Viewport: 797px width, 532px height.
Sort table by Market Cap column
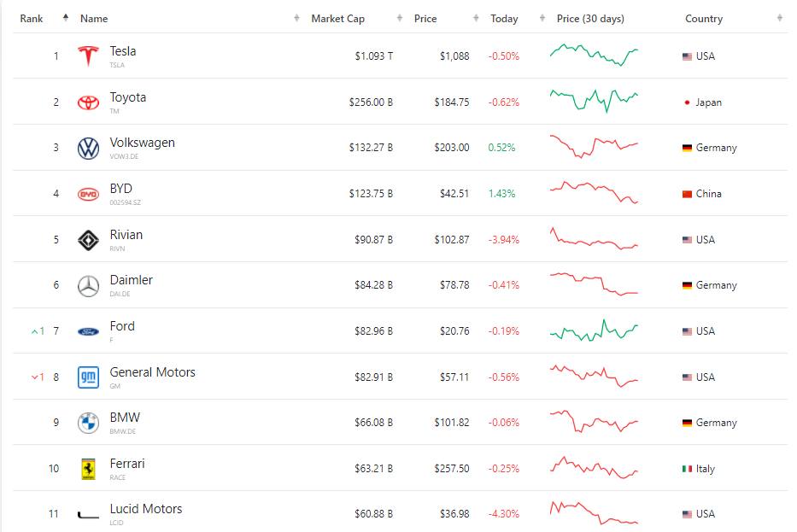(x=337, y=19)
